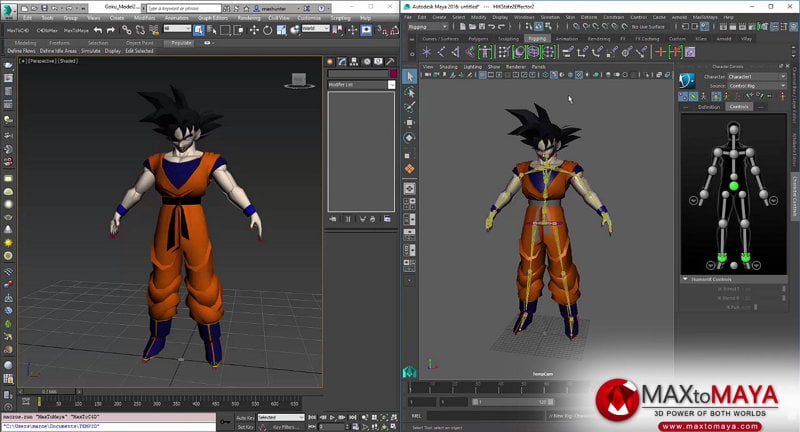Select the Maya Lasso select tool
Viewport: 800px width, 432px height.
410,92
